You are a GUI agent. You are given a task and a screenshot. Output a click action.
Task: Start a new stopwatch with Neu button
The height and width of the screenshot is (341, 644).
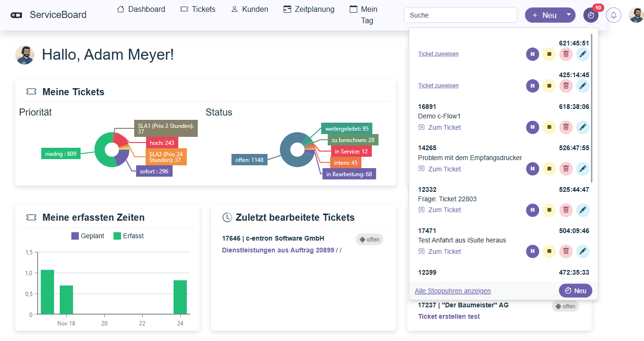[x=575, y=291]
